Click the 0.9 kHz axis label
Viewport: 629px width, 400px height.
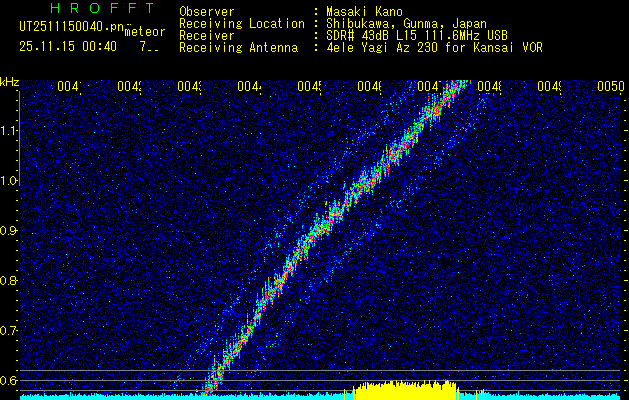[9, 231]
